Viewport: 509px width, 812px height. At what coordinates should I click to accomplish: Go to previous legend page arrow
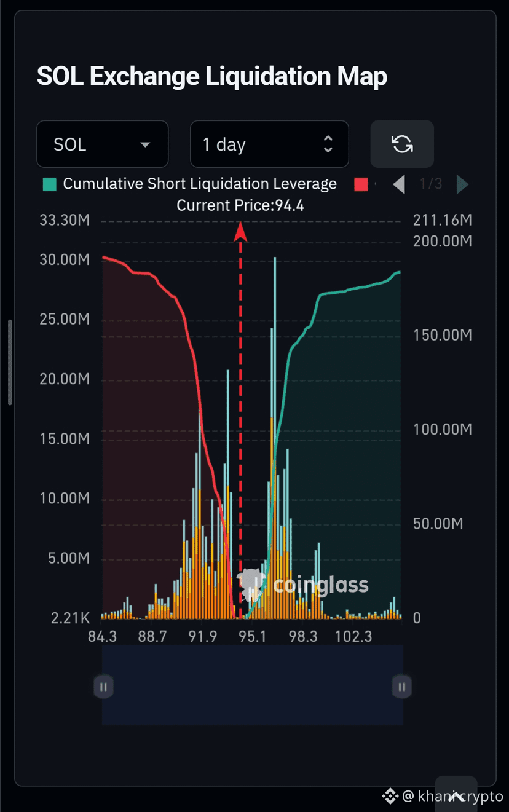click(399, 184)
